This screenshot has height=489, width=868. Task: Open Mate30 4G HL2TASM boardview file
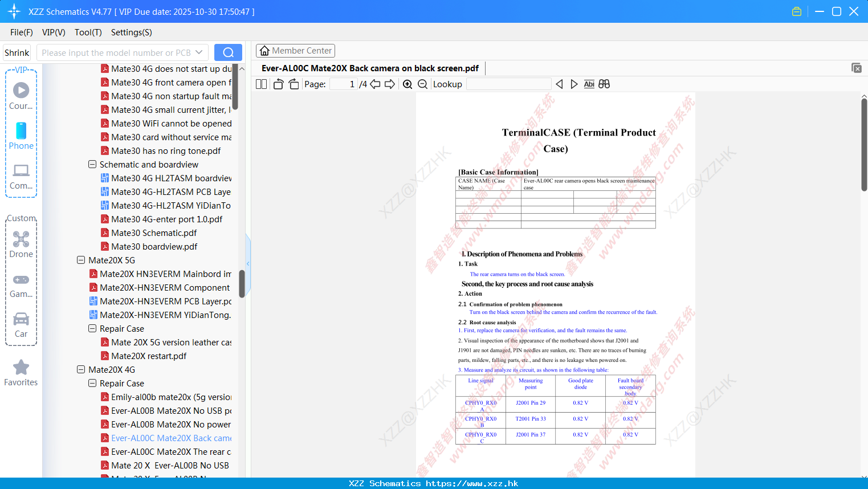coord(172,178)
